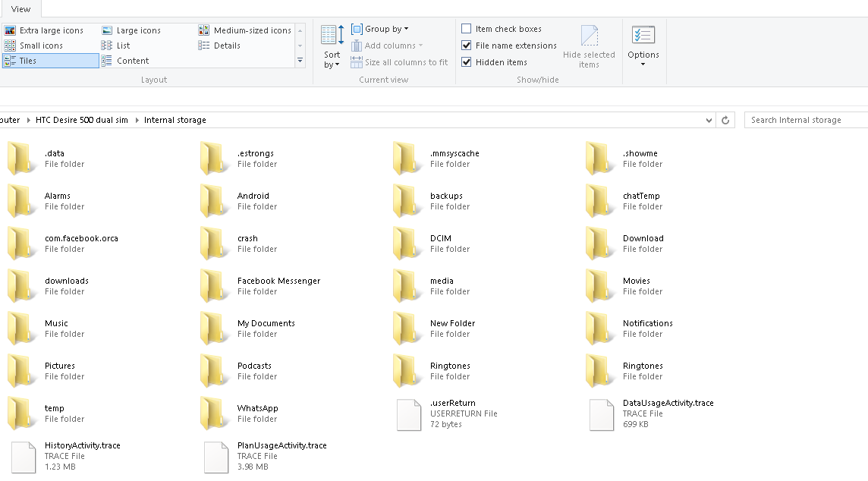Viewport: 868px width, 481px height.
Task: Expand arrow after HTC Desire 500 dual sim
Action: 136,120
